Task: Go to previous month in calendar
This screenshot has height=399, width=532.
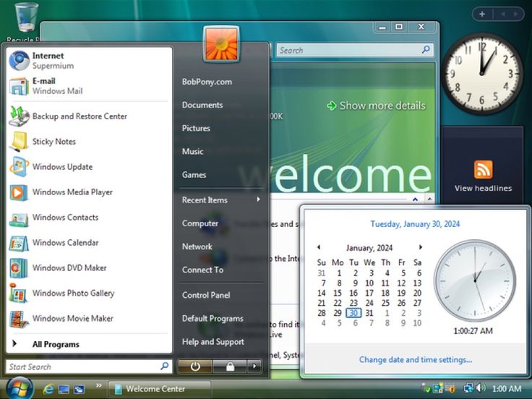Action: [319, 247]
